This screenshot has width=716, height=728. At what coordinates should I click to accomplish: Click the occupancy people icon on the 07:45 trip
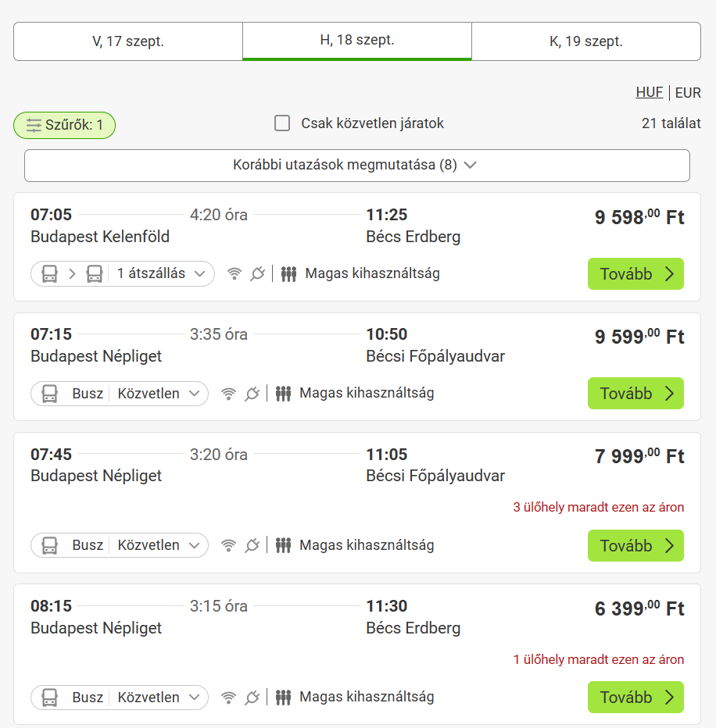point(283,545)
